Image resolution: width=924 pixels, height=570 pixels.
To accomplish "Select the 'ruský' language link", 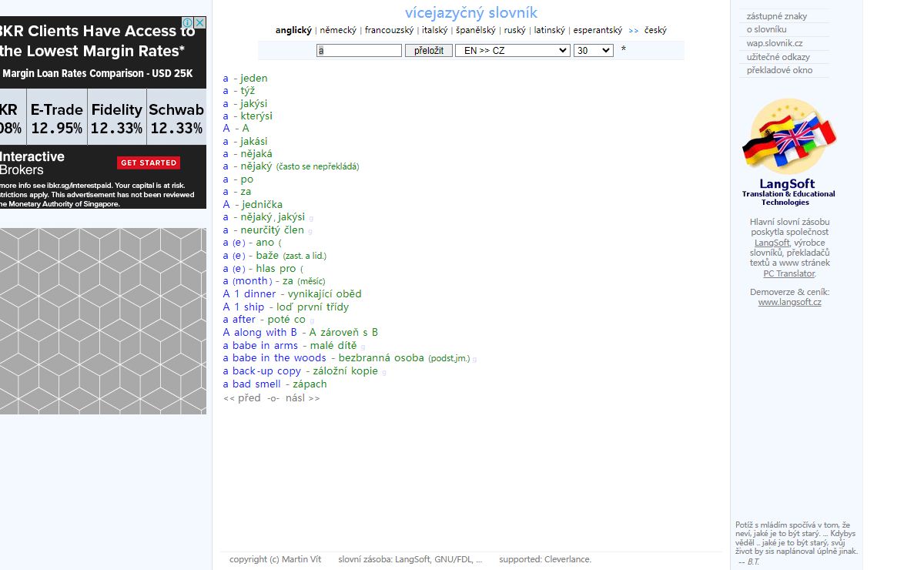I will pyautogui.click(x=514, y=31).
